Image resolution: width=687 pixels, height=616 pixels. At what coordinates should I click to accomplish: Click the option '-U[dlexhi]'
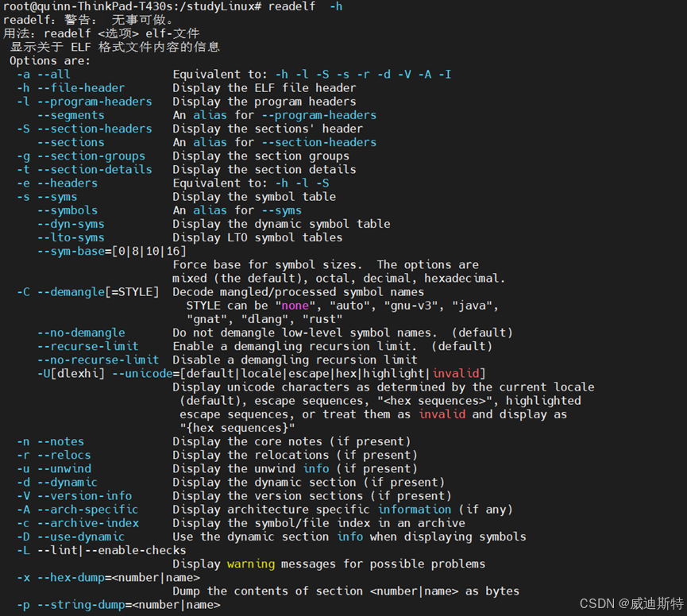tap(71, 373)
